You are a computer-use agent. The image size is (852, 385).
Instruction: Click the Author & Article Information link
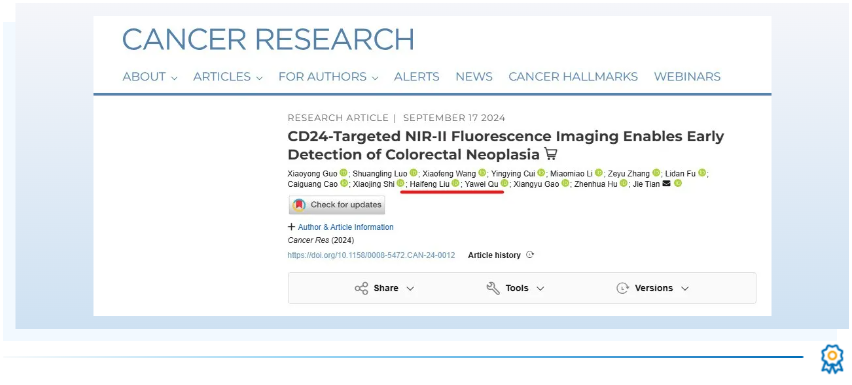click(x=346, y=227)
